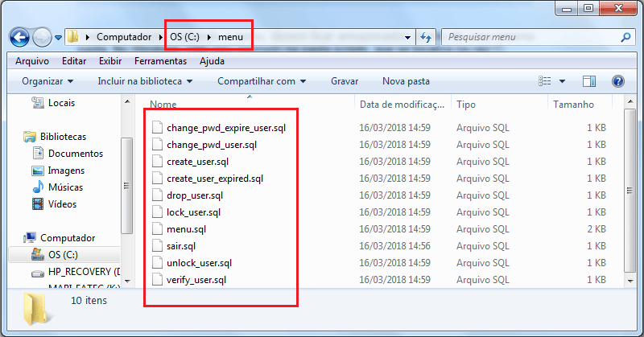The height and width of the screenshot is (337, 644).
Task: Expand the Compartilhar com dropdown
Action: click(x=261, y=81)
